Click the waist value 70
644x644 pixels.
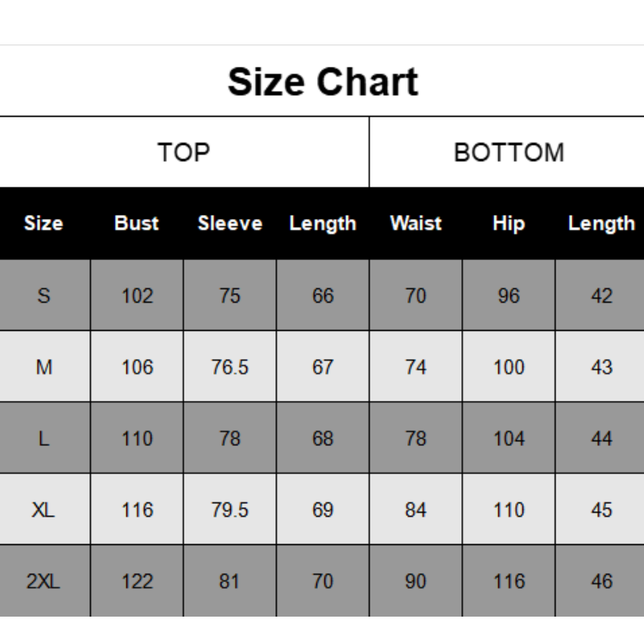click(x=415, y=295)
